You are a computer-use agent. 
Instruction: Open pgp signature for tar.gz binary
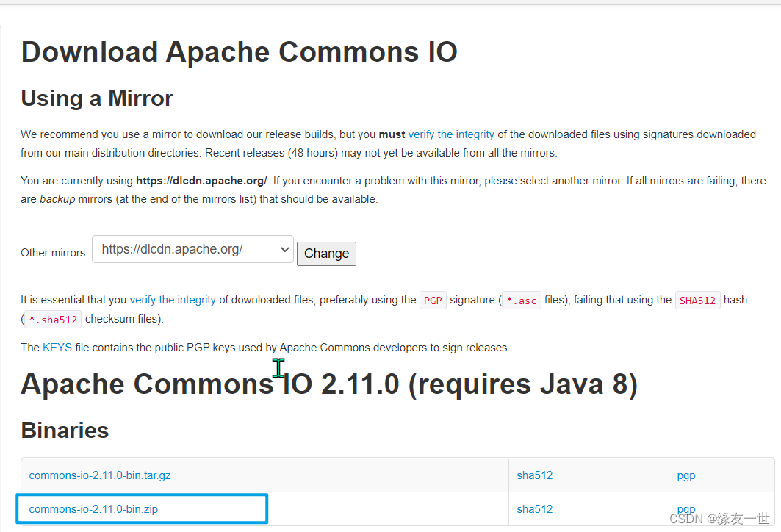tap(686, 475)
